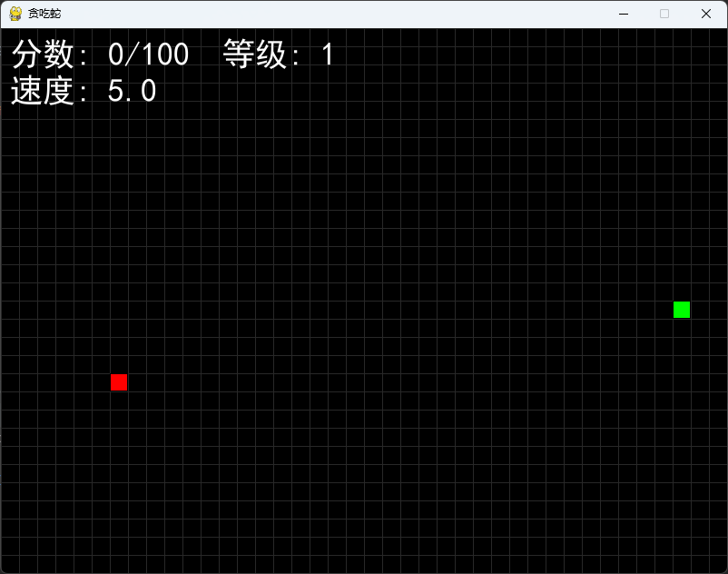
Task: Click the grid cell below the green food
Action: [682, 327]
